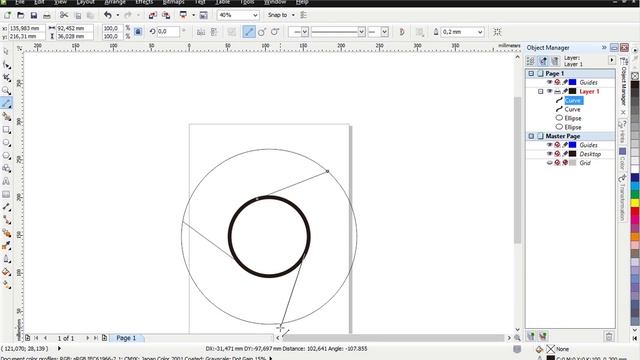Select the Basic Shapes tool in toolbox

click(6, 169)
